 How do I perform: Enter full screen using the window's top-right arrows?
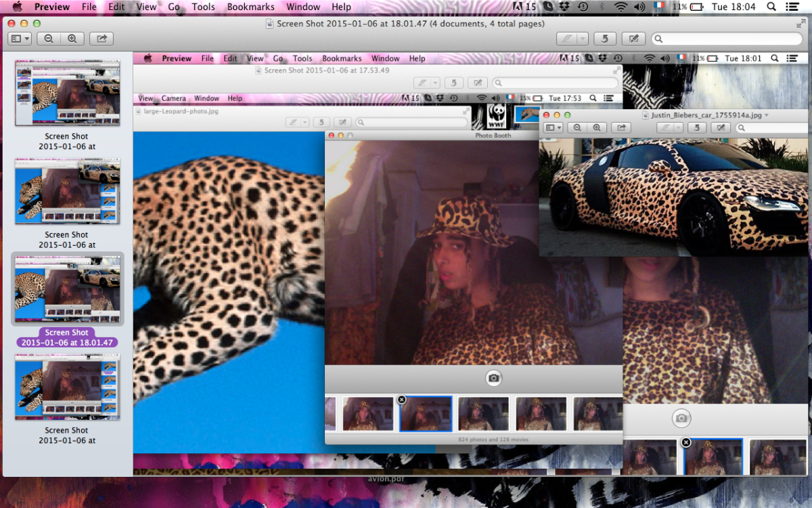[x=801, y=23]
